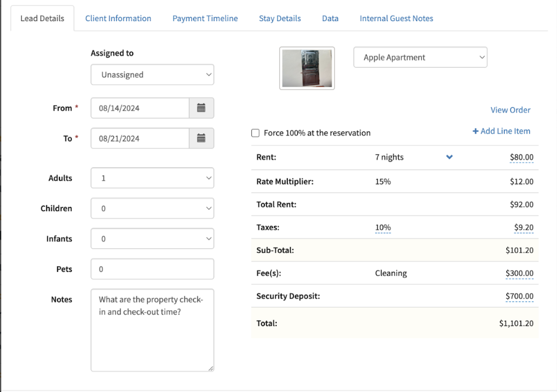Click the property photo thumbnail
557x392 pixels.
pos(307,68)
